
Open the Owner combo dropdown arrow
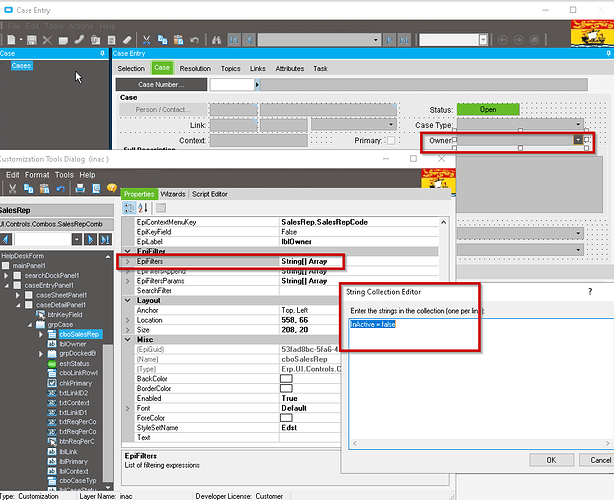(578, 140)
